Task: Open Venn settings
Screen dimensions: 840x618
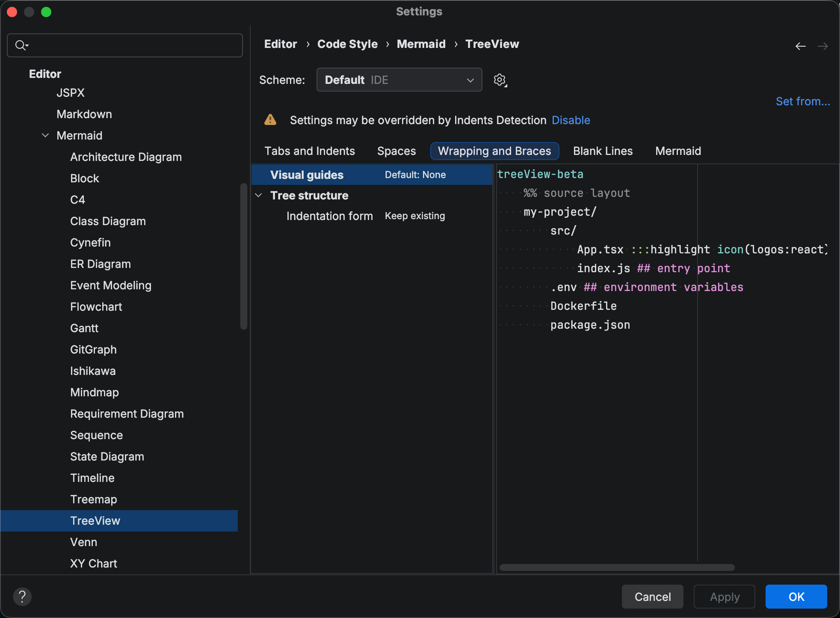Action: click(84, 542)
